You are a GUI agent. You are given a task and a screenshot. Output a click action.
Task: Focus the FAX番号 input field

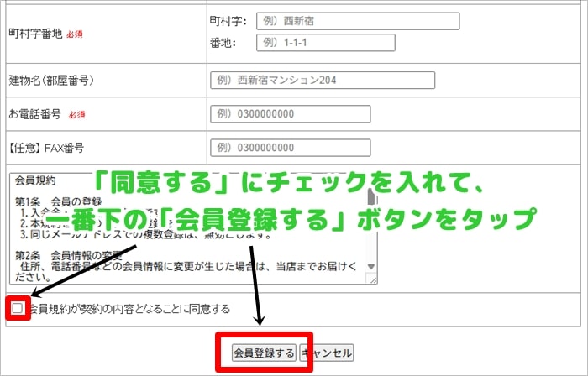point(290,148)
